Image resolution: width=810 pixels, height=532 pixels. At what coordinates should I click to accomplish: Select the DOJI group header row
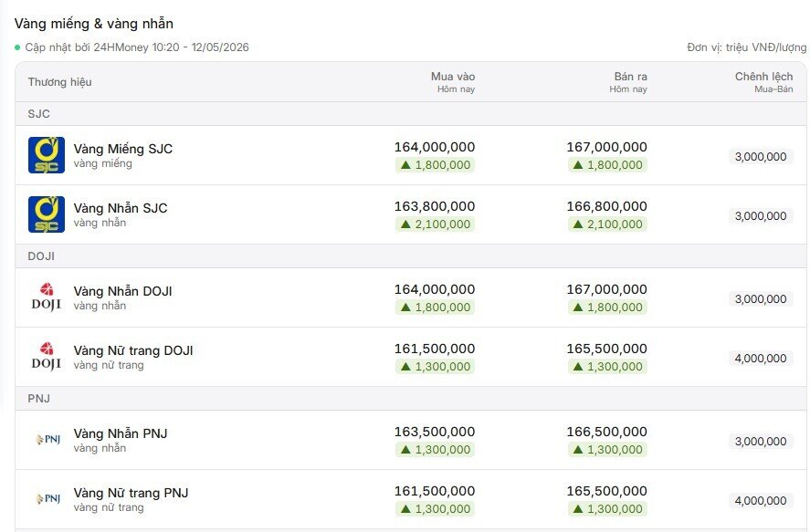click(x=411, y=256)
